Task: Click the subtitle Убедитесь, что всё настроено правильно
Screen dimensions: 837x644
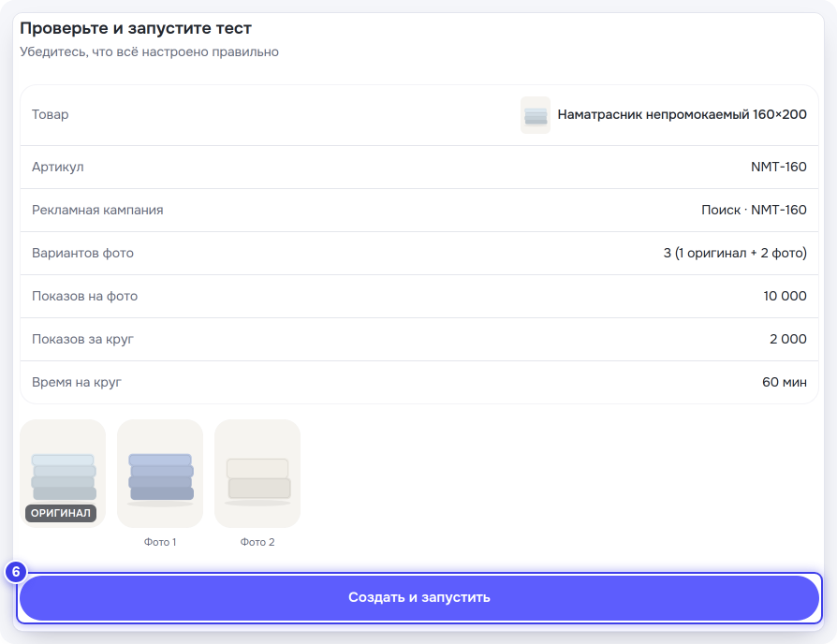Action: pos(150,51)
